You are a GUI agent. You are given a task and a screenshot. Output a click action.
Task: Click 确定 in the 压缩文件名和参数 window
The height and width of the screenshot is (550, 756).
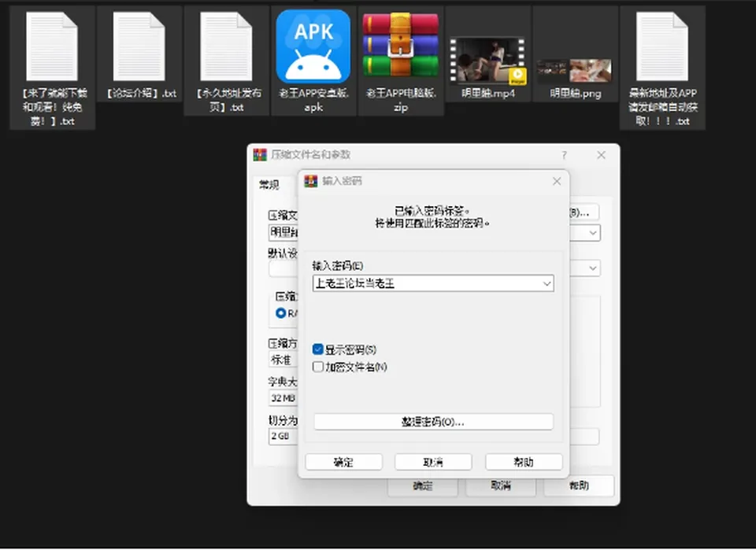click(x=423, y=486)
